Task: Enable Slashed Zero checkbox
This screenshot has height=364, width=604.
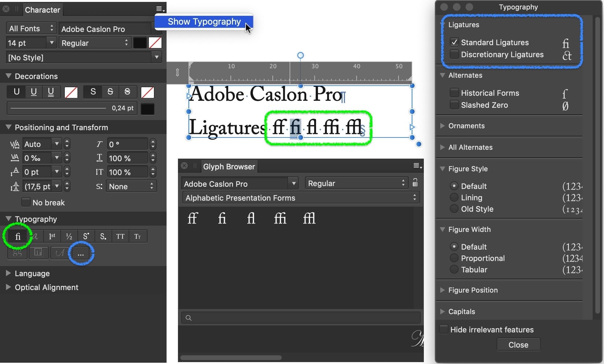Action: (454, 105)
